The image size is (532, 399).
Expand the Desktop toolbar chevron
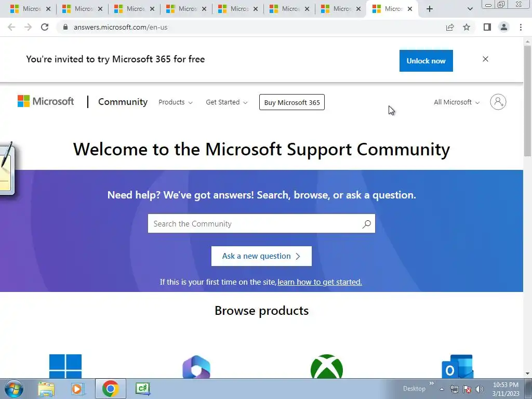(431, 383)
